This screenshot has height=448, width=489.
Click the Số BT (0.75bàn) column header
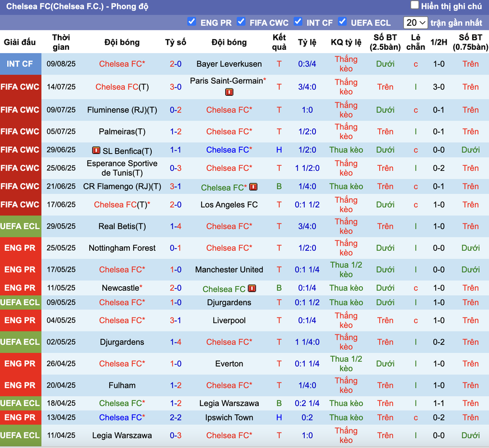point(471,42)
